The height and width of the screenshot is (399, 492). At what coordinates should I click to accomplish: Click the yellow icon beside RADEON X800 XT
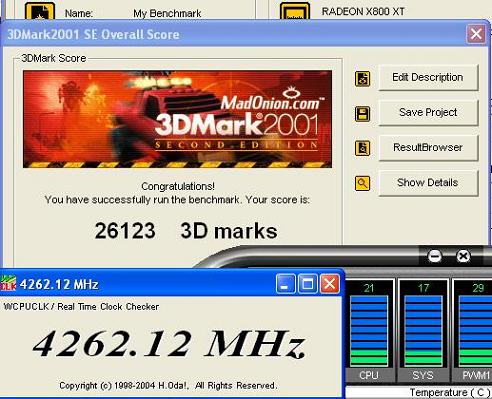[295, 11]
